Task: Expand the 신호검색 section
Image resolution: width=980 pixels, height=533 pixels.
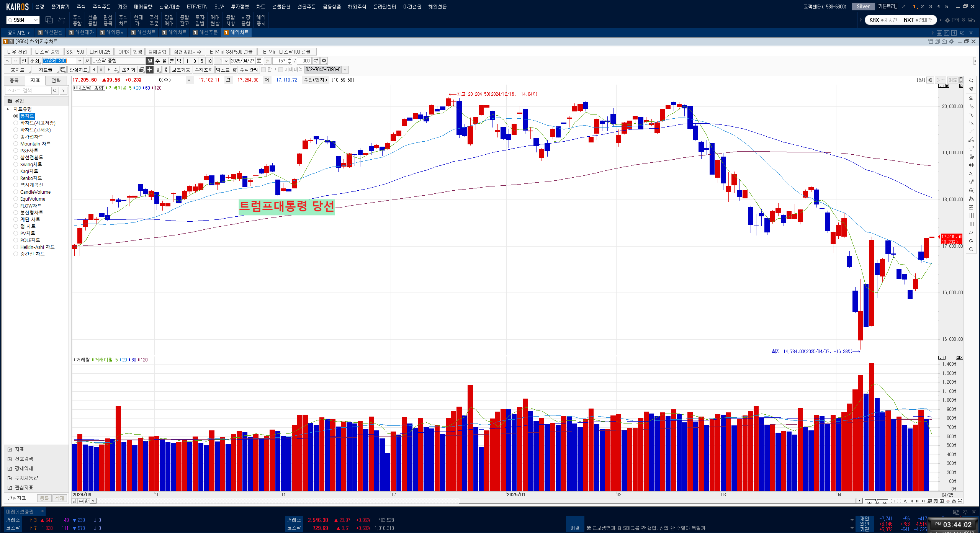Action: click(10, 459)
